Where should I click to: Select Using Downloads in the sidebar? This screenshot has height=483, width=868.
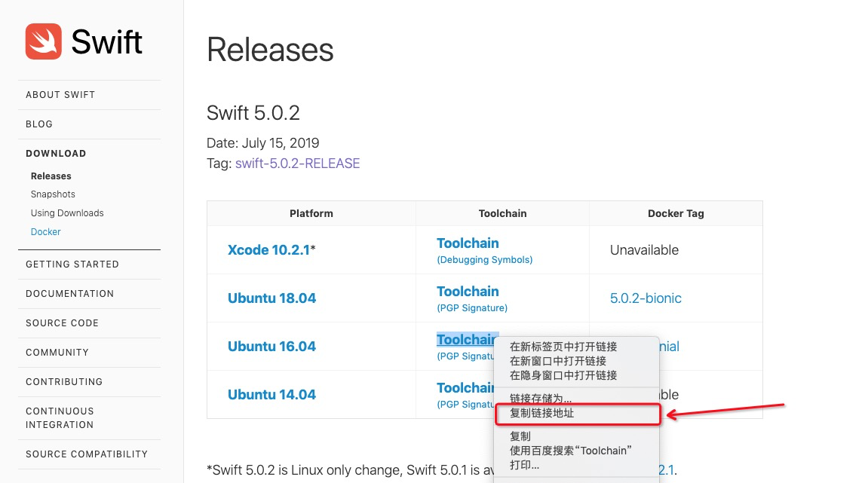[67, 213]
